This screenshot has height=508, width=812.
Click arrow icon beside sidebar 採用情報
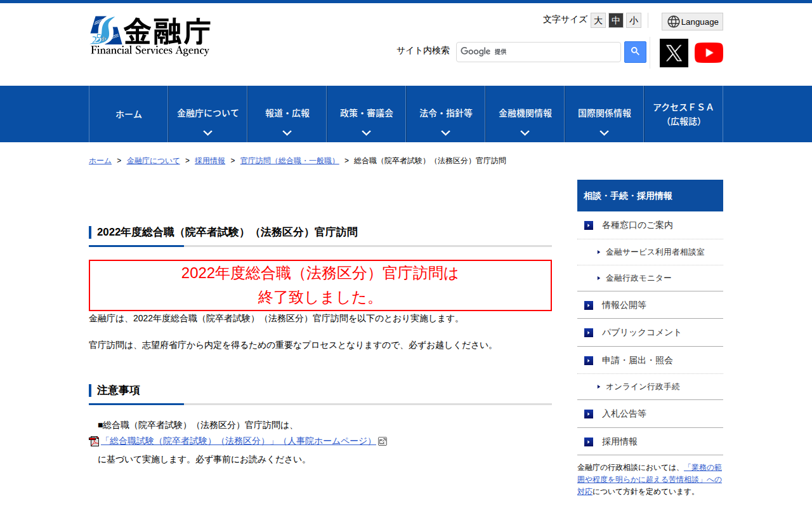tap(589, 442)
